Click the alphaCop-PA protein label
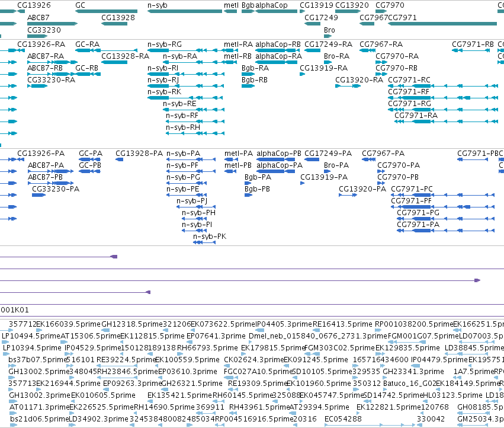 (280, 165)
